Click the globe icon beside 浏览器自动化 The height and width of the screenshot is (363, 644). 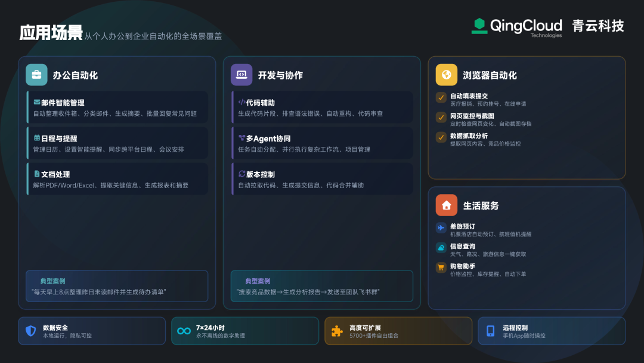pos(447,75)
